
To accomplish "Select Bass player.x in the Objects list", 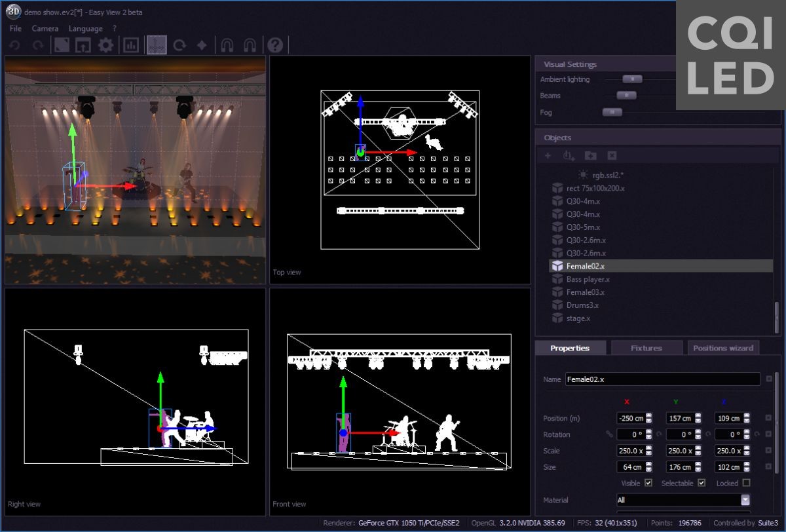I will [588, 279].
